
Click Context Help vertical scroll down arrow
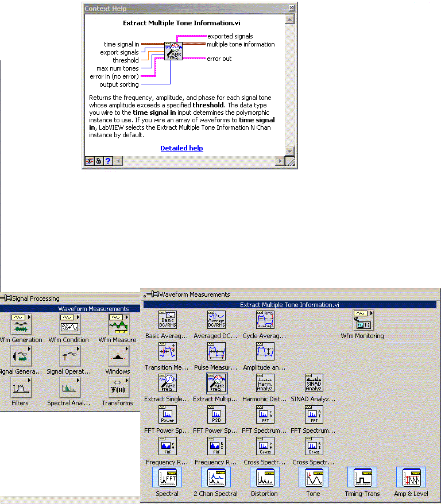(289, 151)
